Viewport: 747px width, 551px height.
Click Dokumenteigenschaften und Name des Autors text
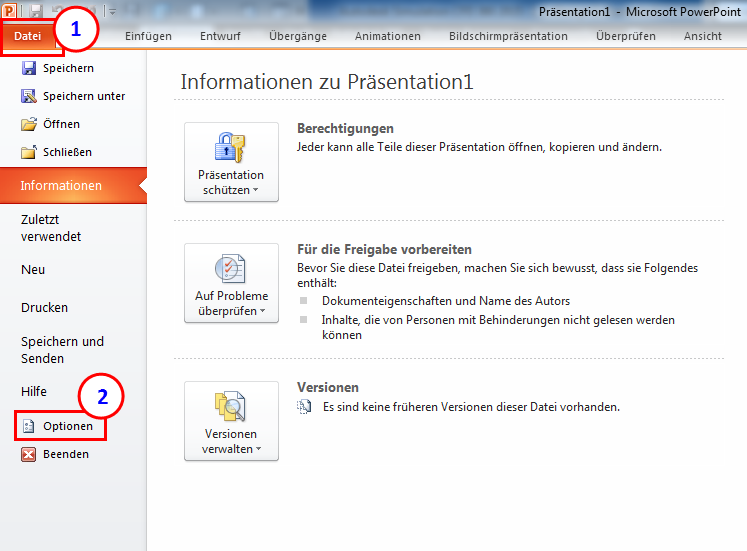(x=446, y=301)
